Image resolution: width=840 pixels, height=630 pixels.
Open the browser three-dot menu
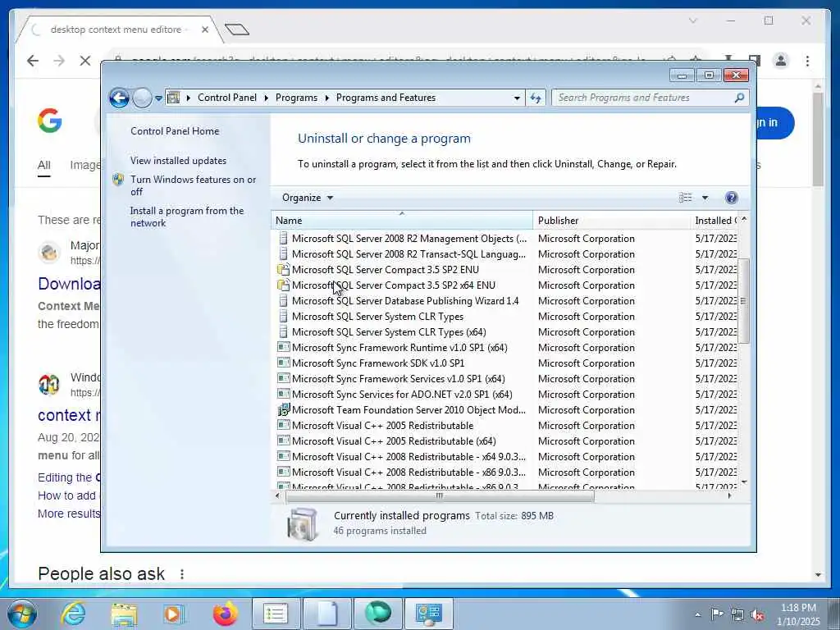point(807,61)
